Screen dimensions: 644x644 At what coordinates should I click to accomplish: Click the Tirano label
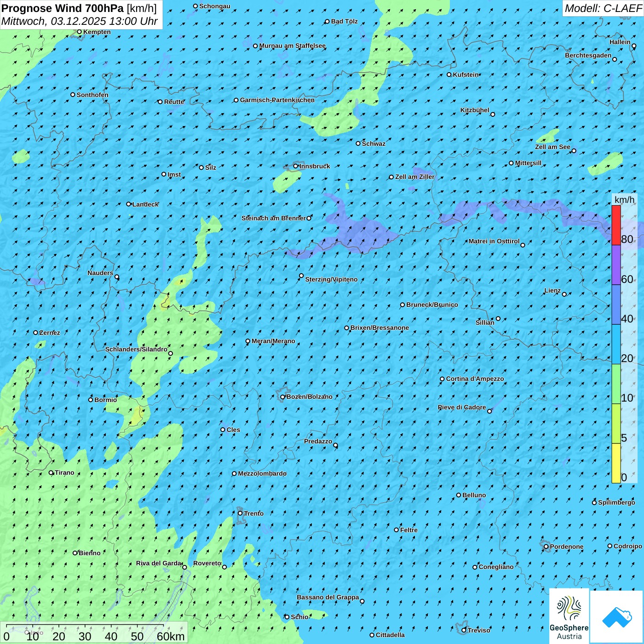(64, 472)
